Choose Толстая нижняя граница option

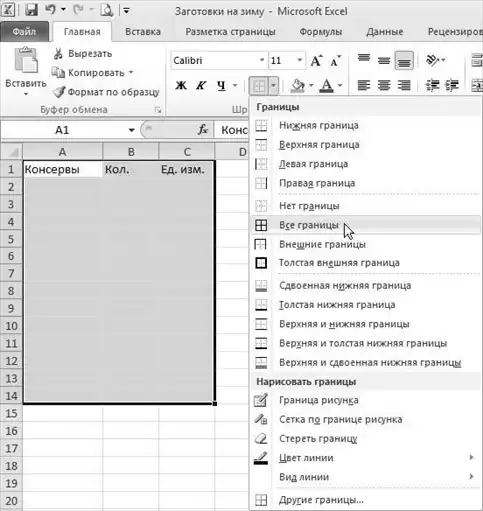pos(365,305)
